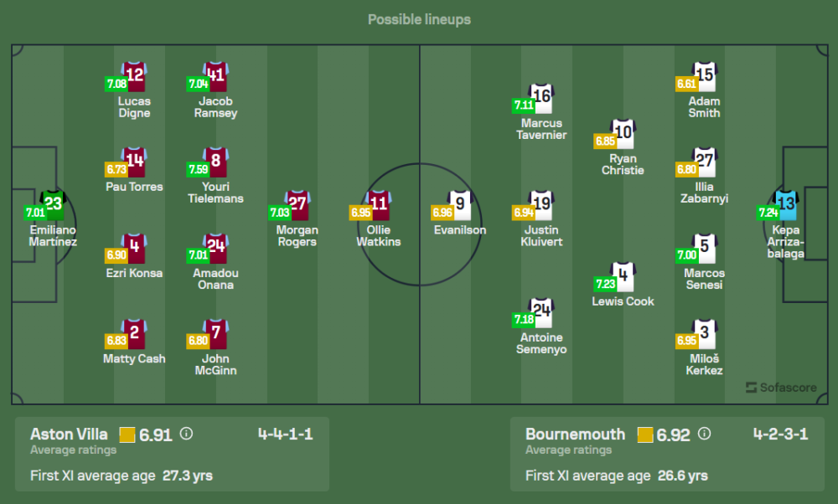Click Aston Villa's yellow rating square
The height and width of the screenshot is (504, 838).
[x=127, y=435]
